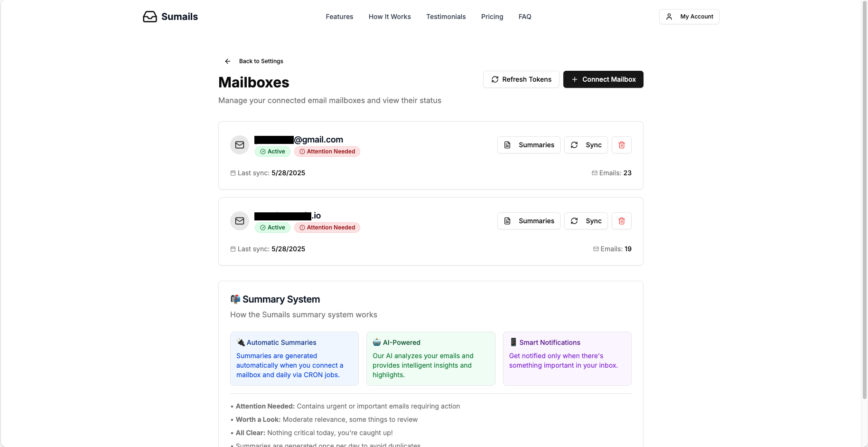Image resolution: width=868 pixels, height=447 pixels.
Task: Click the mail icon next to Emails: 23
Action: (595, 173)
